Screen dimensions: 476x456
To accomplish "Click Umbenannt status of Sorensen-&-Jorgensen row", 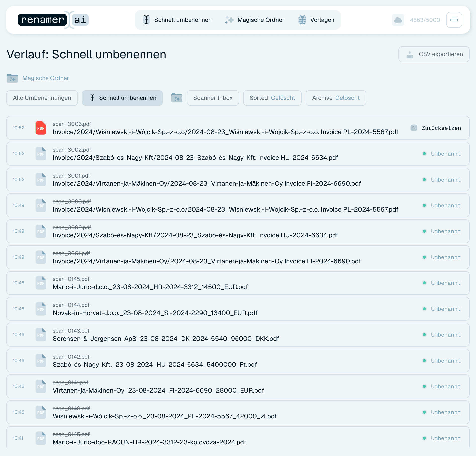I will [441, 335].
